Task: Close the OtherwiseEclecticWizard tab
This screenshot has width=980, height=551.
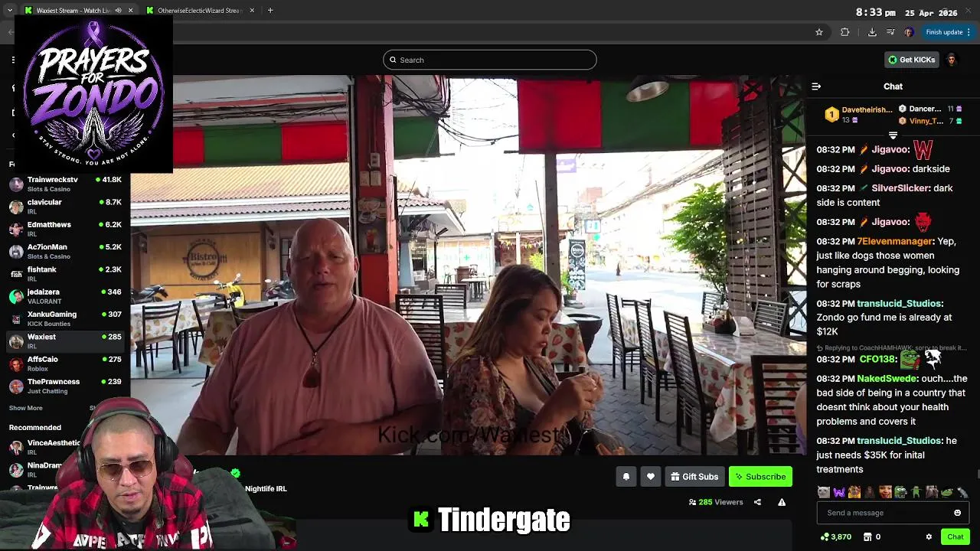Action: coord(250,11)
